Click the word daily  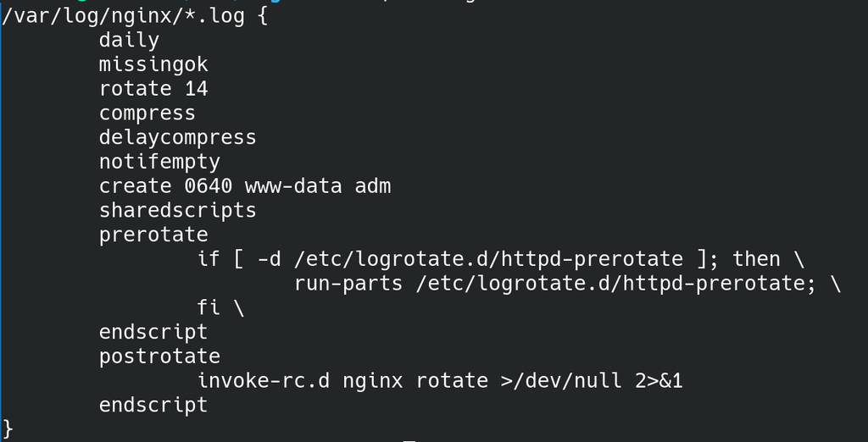click(x=129, y=40)
